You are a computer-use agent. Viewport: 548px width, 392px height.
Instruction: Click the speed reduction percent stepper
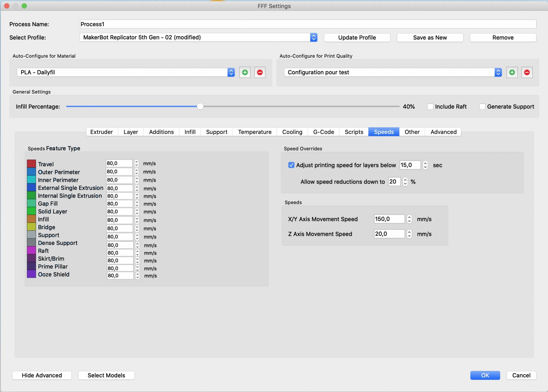pyautogui.click(x=405, y=182)
